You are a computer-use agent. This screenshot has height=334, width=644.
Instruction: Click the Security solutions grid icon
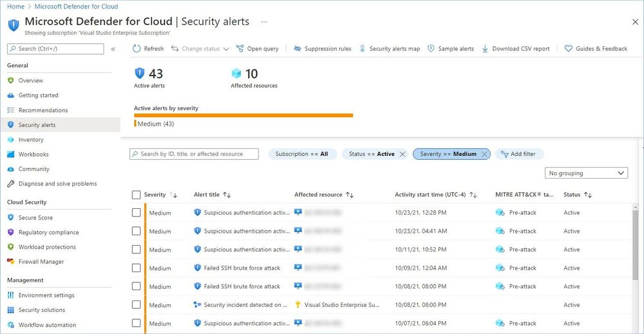11,309
